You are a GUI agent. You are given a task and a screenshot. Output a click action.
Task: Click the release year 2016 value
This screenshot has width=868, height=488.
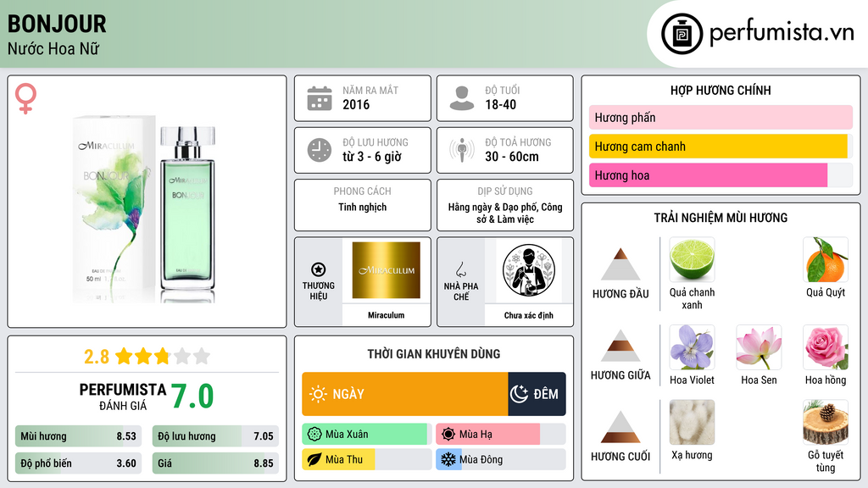coord(356,104)
